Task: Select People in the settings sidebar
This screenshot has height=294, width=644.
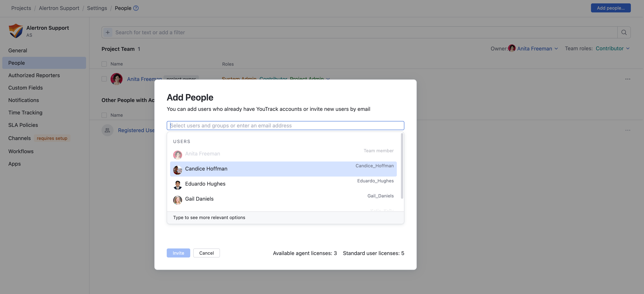Action: pyautogui.click(x=44, y=63)
